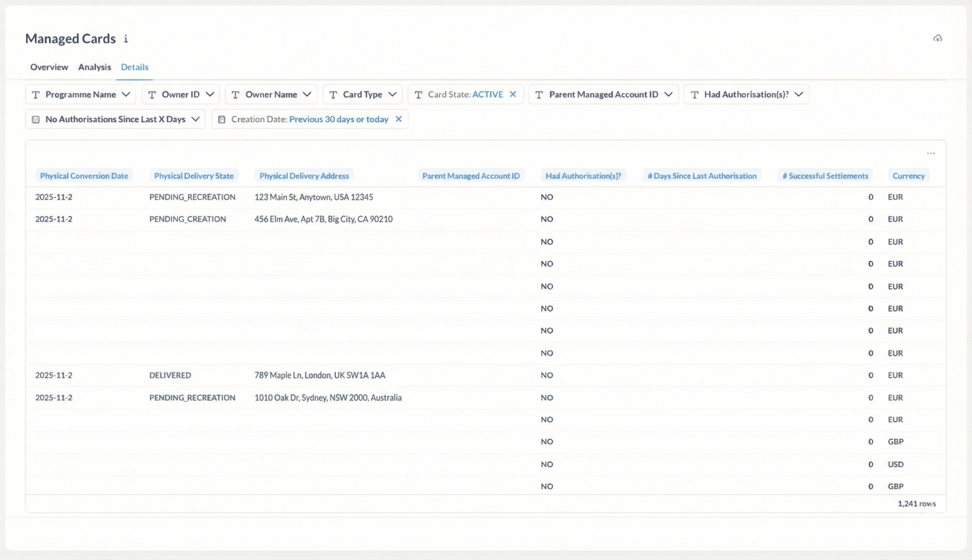Open the Owner ID filter dropdown

210,94
